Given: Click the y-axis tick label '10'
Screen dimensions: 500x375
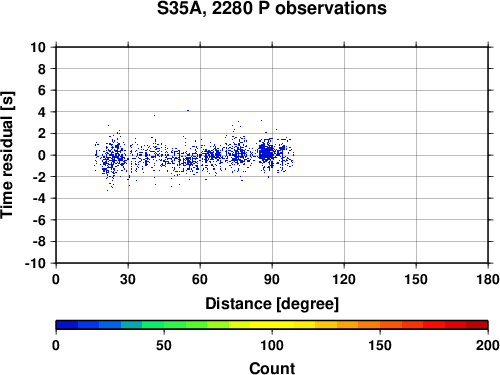Looking at the screenshot, I should pyautogui.click(x=38, y=47).
